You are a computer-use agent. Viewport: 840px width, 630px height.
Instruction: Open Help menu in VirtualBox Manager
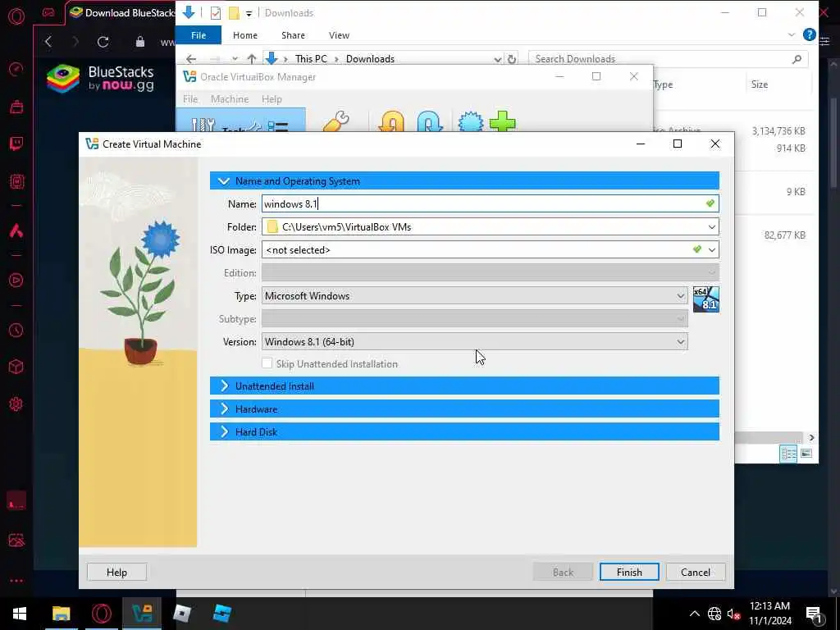click(x=272, y=99)
